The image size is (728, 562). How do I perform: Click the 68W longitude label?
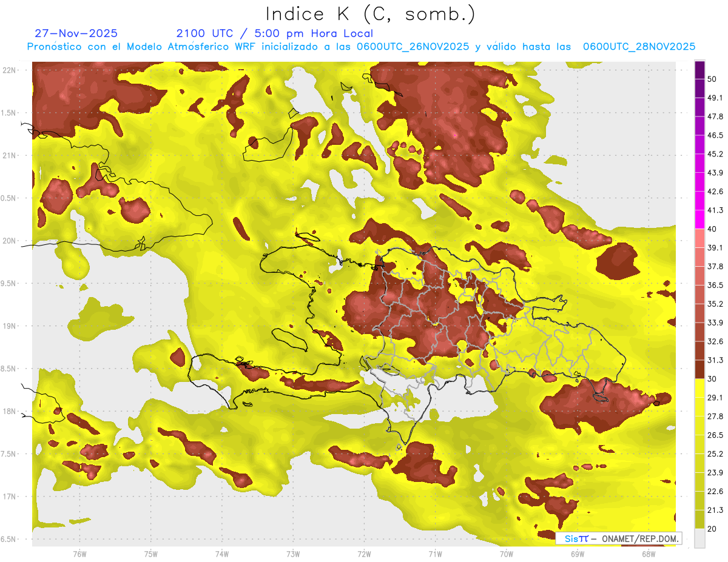[x=648, y=554]
